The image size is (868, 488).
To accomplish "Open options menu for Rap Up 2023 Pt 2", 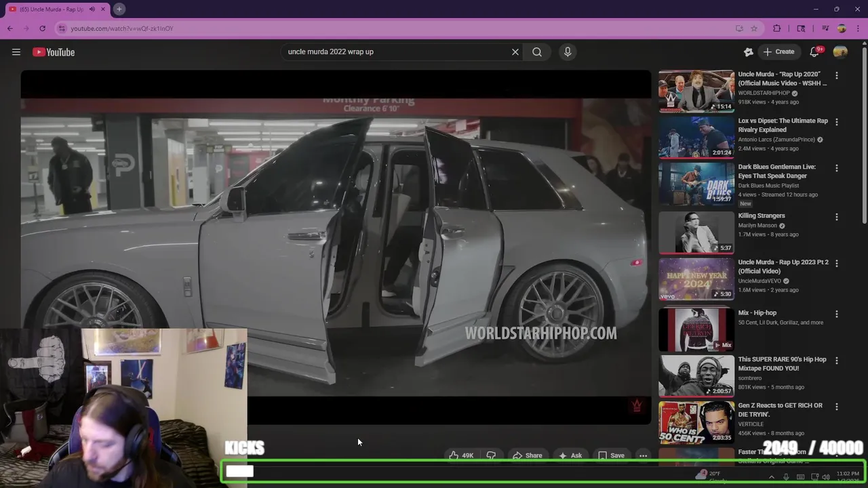I will click(837, 263).
